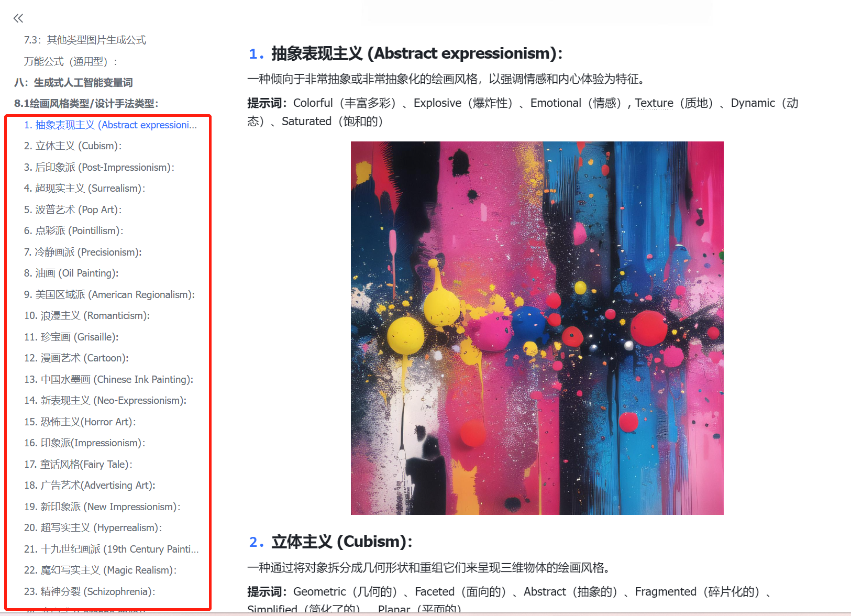Jump to 超现实主义 (Surrealism) entry

pos(84,188)
